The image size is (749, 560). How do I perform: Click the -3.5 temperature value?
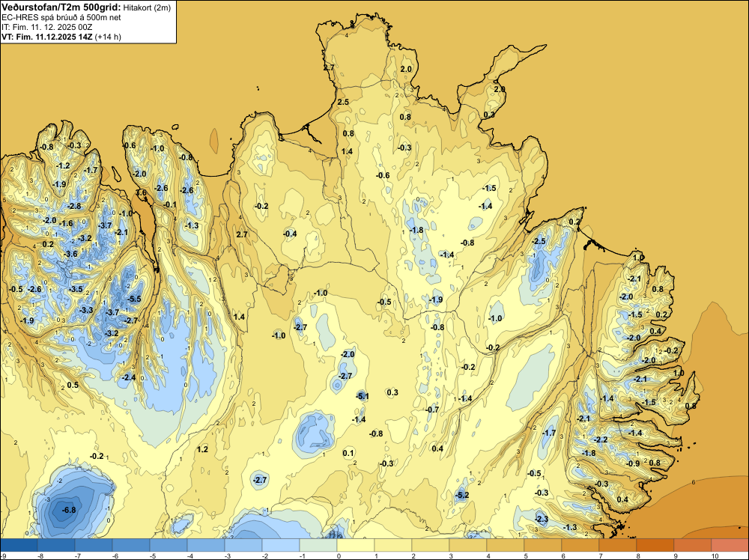[76, 289]
